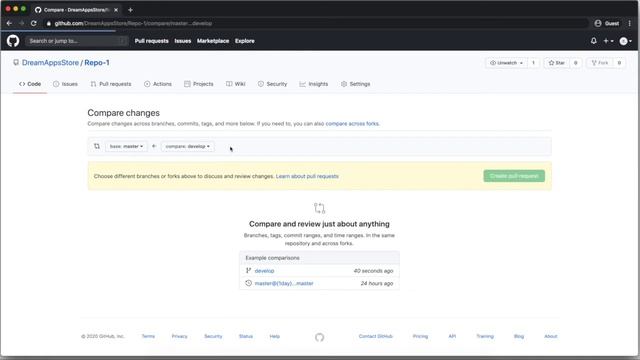
Task: Switch to the Wiki tab
Action: pos(236,84)
